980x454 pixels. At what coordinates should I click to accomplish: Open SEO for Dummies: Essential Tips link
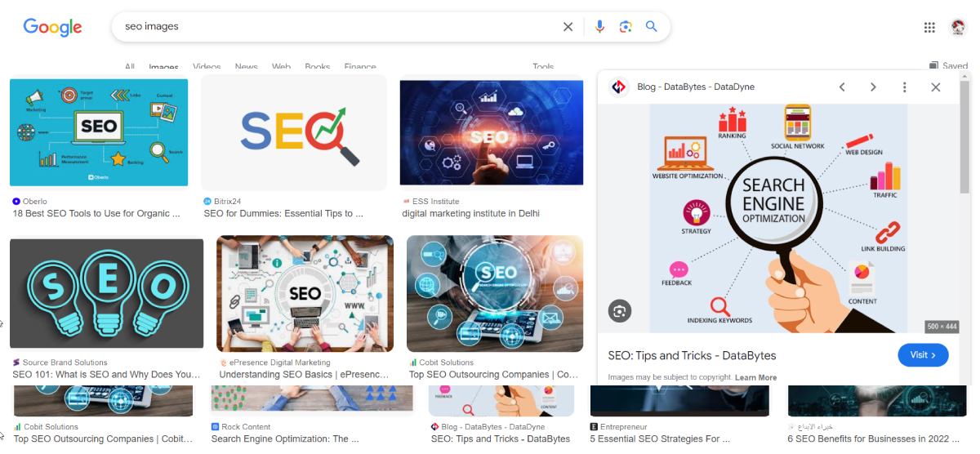[x=284, y=214]
